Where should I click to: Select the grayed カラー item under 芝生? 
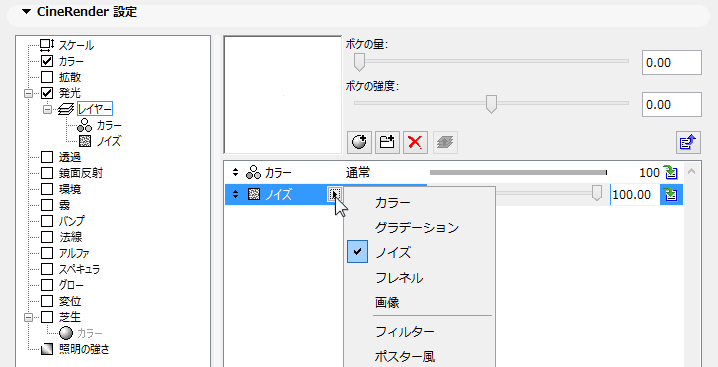tap(90, 333)
